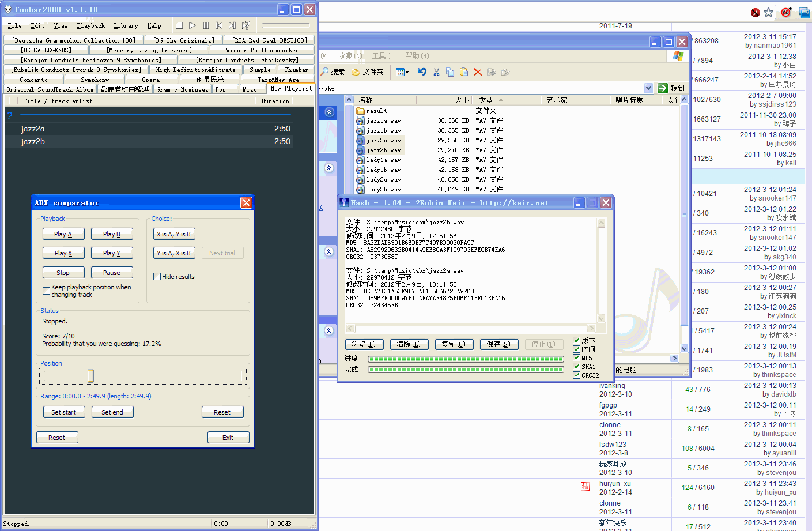Screen dimensions: 812x531
Task: Select the lady2b.wav file icon
Action: coord(361,189)
